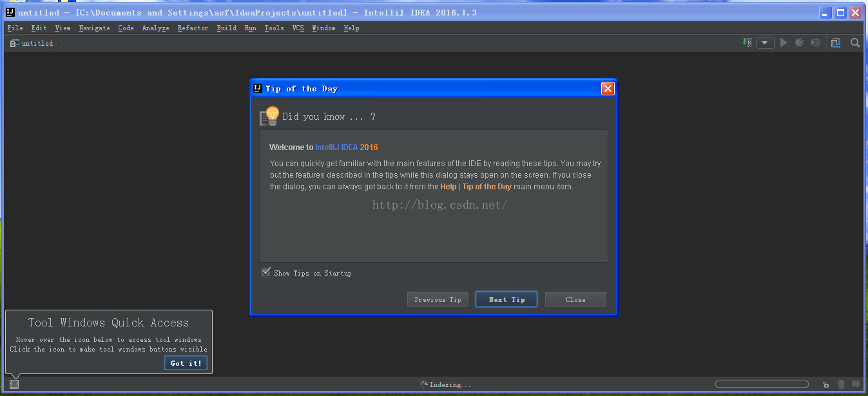Click the Previous Tip button
The width and height of the screenshot is (868, 396).
(x=438, y=299)
